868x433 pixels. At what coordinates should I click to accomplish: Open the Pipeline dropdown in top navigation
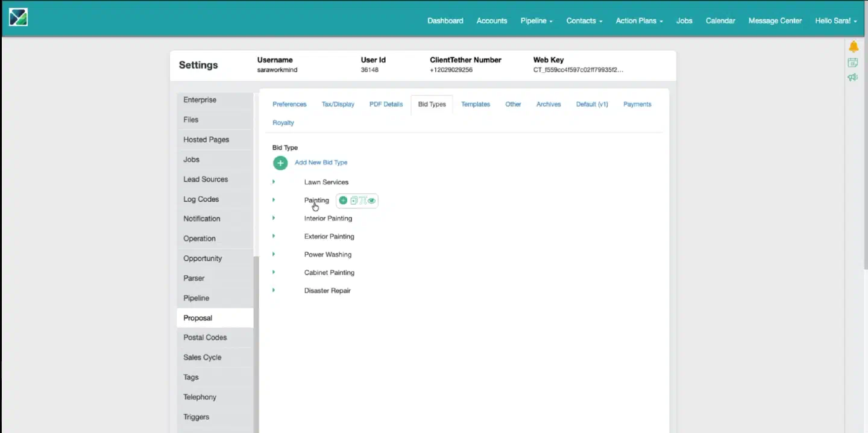coord(536,20)
